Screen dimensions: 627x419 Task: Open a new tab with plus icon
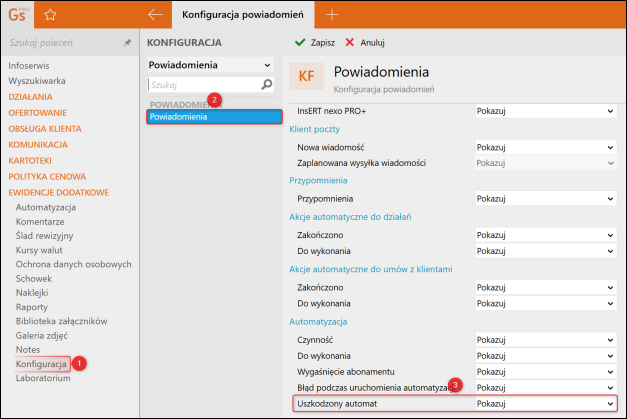pos(333,15)
